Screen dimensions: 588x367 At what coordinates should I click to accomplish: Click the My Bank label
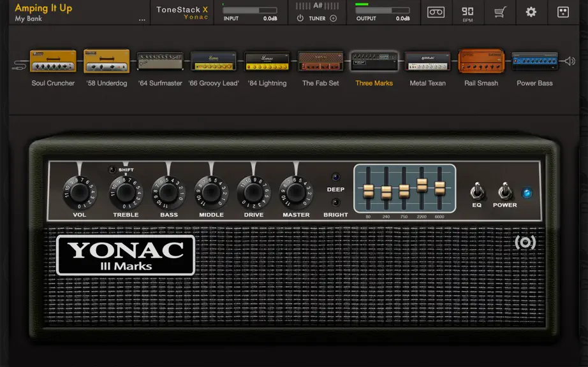[29, 18]
